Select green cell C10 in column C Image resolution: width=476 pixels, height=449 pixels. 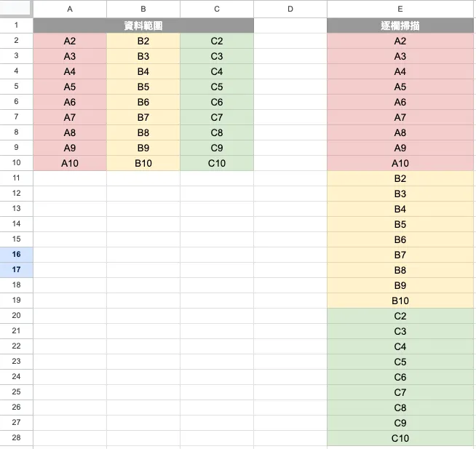tap(217, 163)
